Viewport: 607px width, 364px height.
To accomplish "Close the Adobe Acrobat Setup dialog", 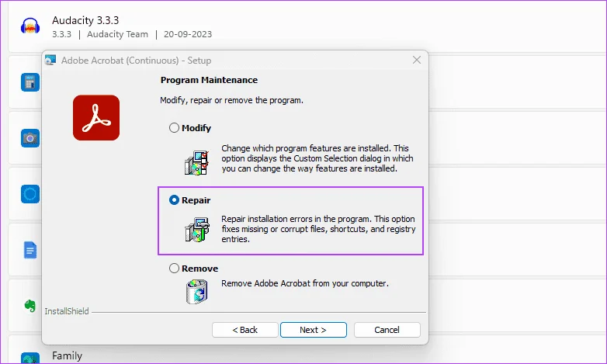I will [x=417, y=60].
